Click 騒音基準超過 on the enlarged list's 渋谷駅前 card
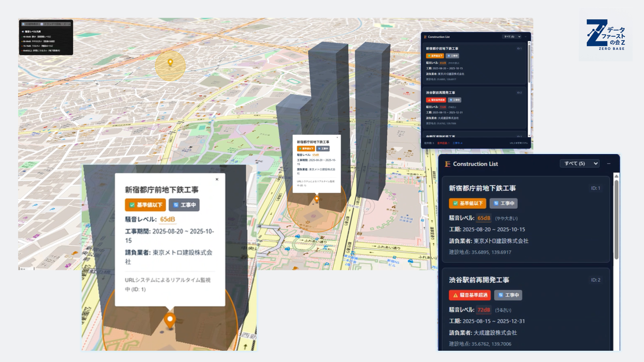The image size is (644, 362). (x=470, y=295)
